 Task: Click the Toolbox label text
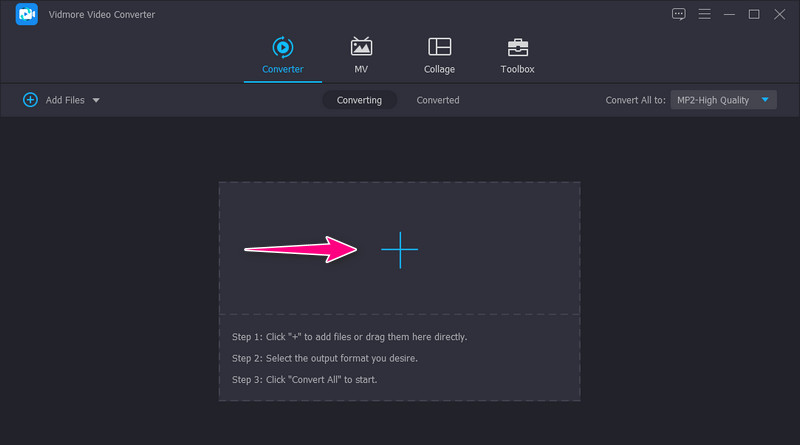[x=517, y=69]
